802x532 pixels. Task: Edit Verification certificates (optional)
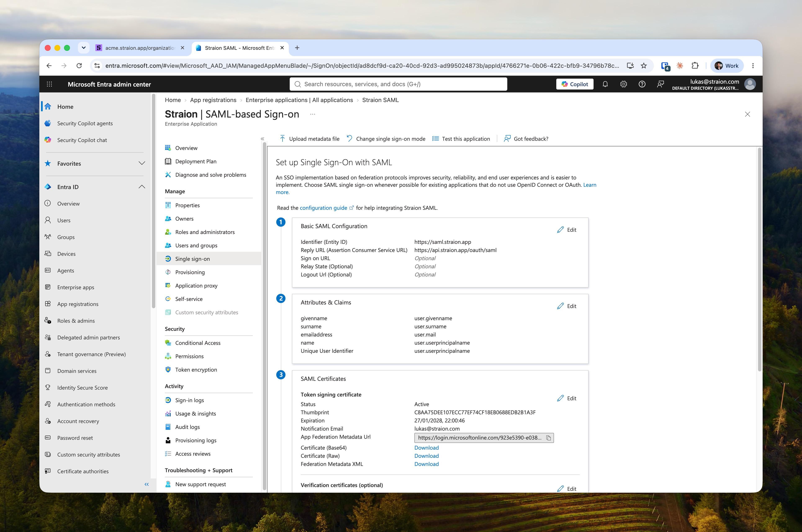[x=567, y=489]
